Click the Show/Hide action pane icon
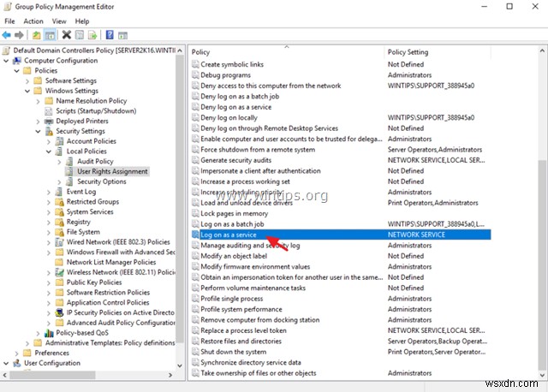 122,35
